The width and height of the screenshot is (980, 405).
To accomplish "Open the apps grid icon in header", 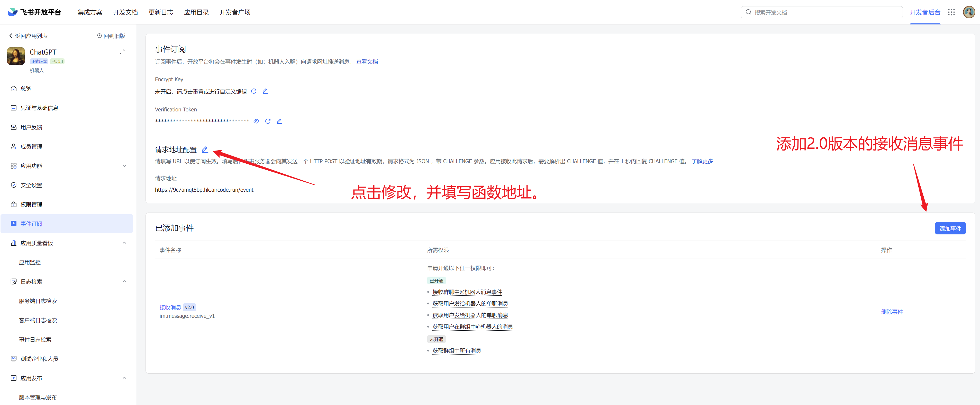I will pos(951,12).
